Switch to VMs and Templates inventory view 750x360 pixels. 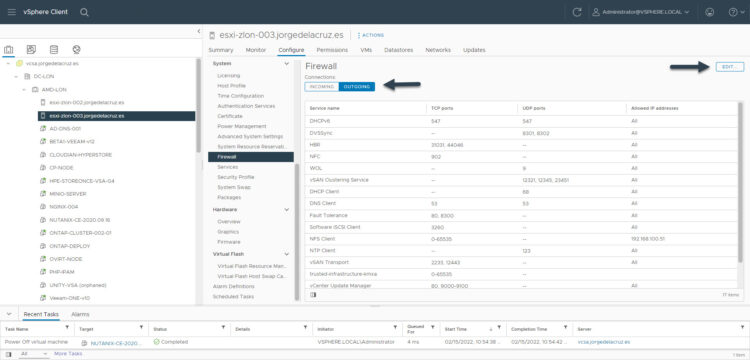pyautogui.click(x=31, y=49)
